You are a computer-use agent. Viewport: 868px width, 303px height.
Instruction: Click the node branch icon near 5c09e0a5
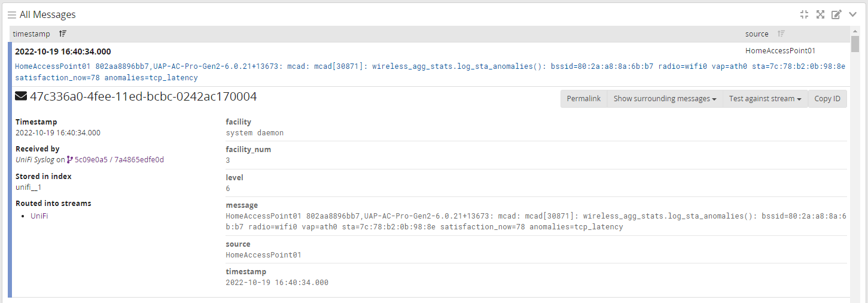coord(70,160)
